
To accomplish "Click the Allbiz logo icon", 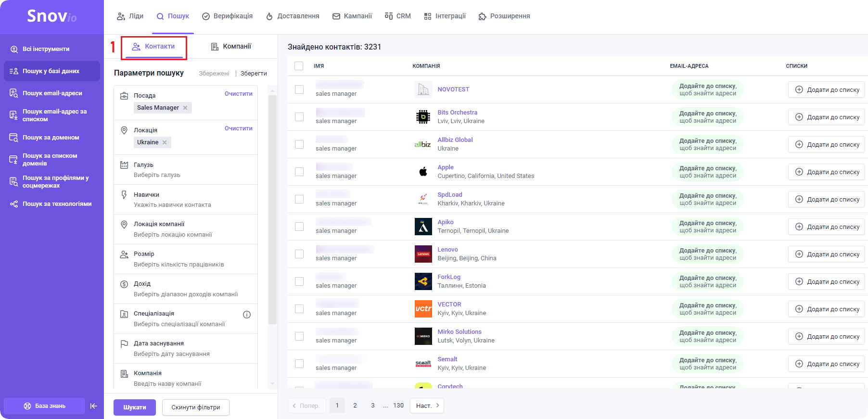I will click(423, 144).
